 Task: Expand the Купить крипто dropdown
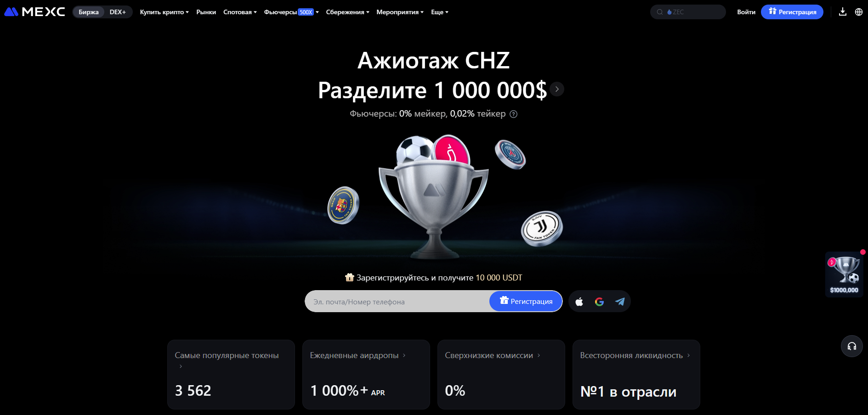(164, 12)
